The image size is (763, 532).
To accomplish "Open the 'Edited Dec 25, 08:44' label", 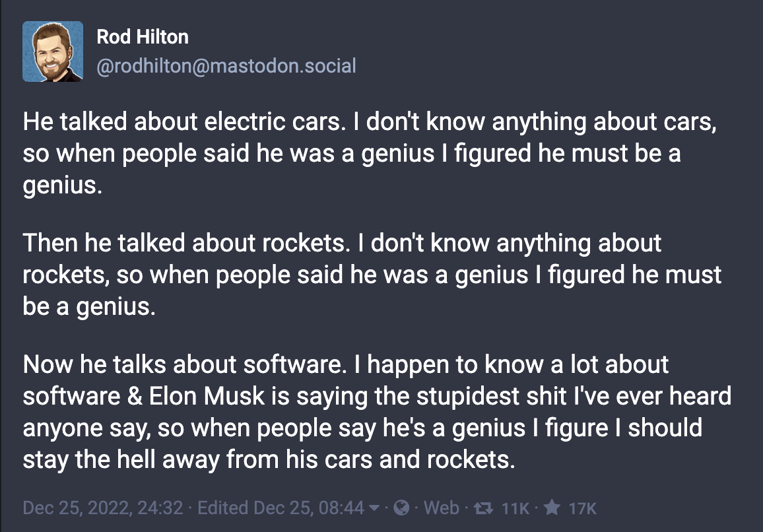I will (x=281, y=508).
